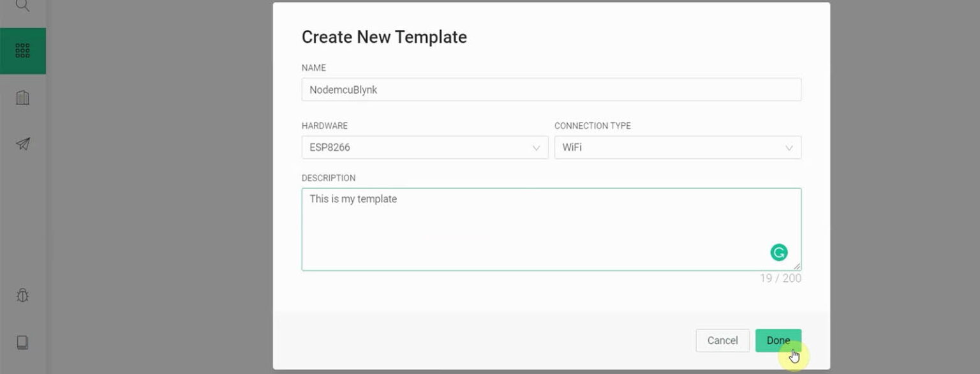Click the CONNECTION TYPE field label
The image size is (980, 374).
point(592,126)
